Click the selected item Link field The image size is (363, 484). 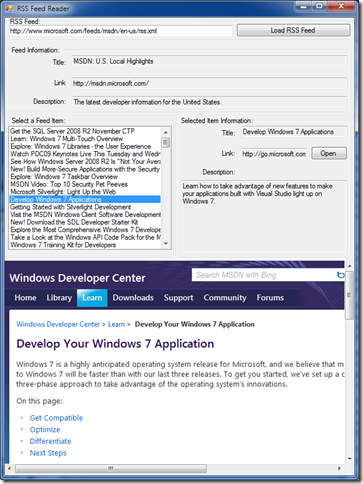pos(274,154)
